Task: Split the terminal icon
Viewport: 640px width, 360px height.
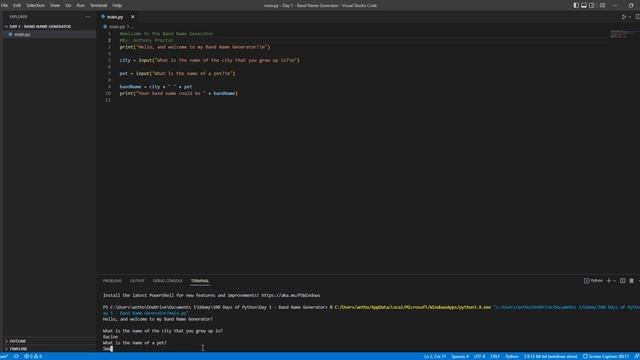Action: click(622, 280)
